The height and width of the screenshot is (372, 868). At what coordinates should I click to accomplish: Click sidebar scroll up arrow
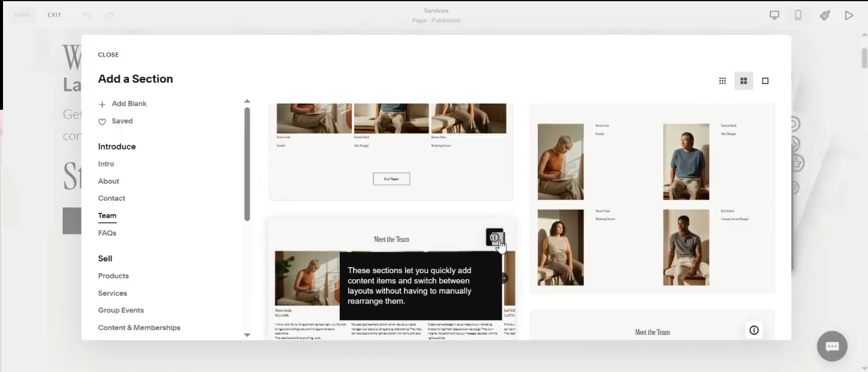tap(247, 101)
